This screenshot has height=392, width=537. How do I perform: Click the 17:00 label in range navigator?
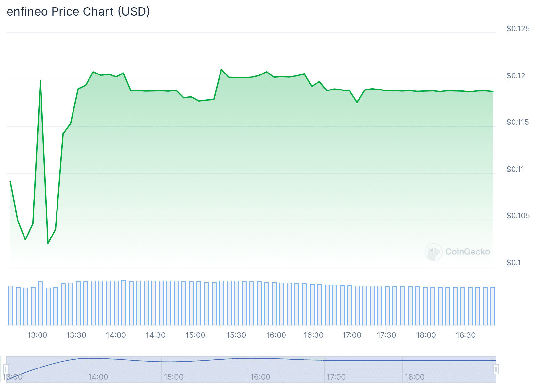pos(336,377)
